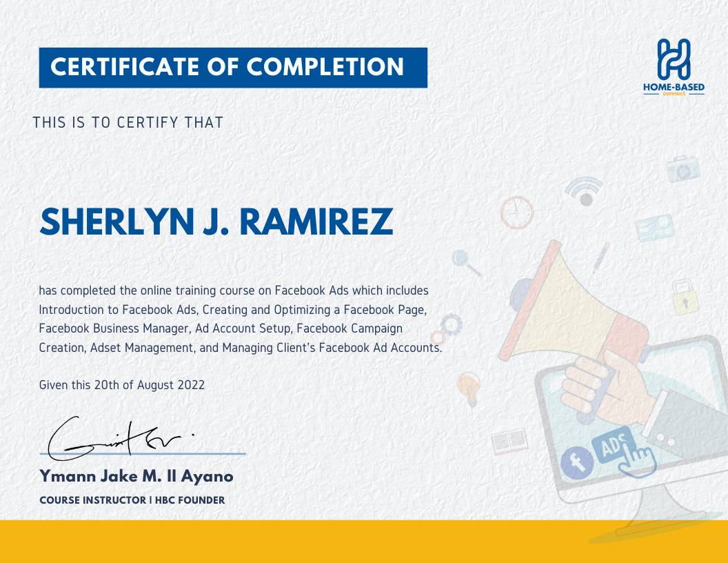Click the pencil icon
The image size is (728, 563).
(x=601, y=258)
